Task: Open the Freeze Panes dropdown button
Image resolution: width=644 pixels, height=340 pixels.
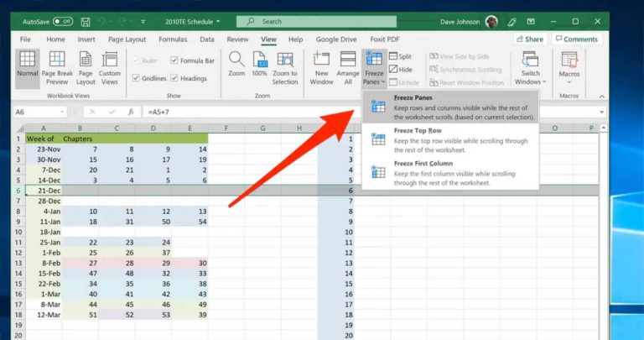Action: (374, 69)
